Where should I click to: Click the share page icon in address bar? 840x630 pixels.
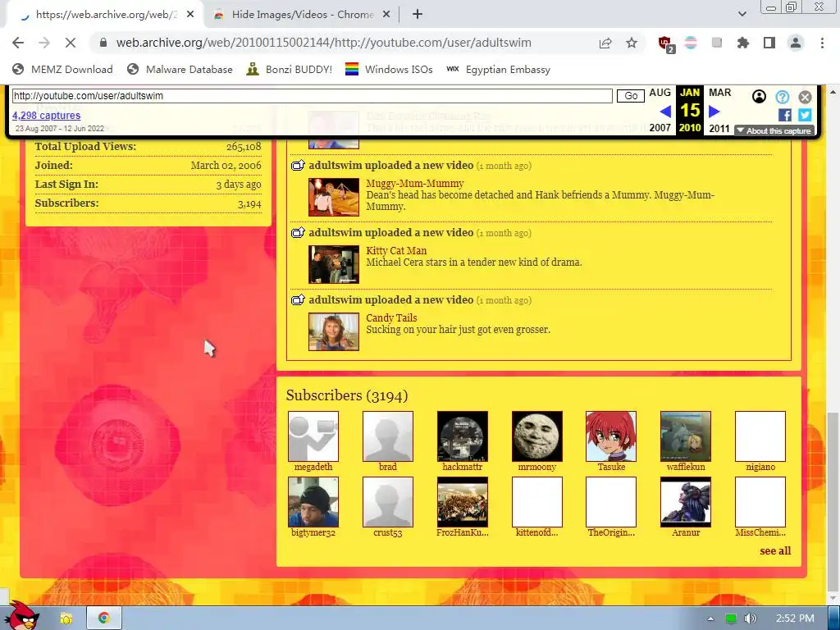pos(605,43)
